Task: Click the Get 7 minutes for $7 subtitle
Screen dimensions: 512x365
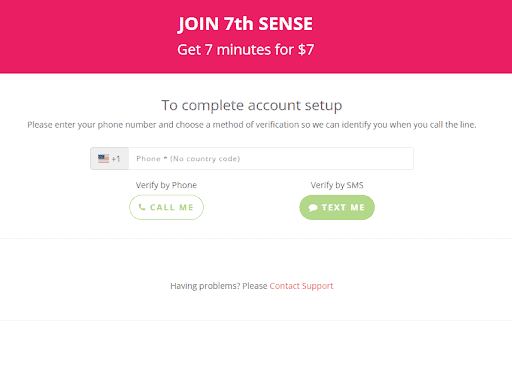Action: coord(246,50)
